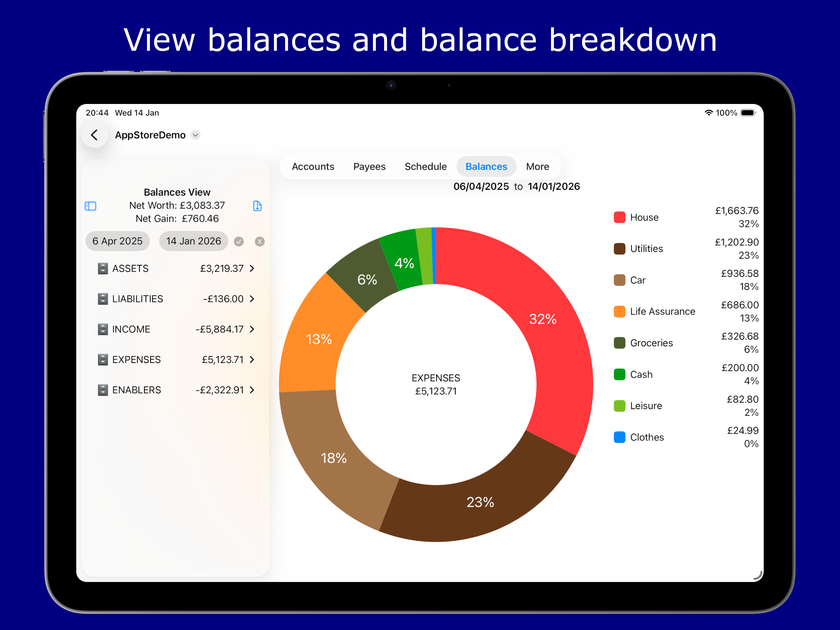Expand the EXPENSES row chevron
The image size is (840, 630).
coord(252,360)
